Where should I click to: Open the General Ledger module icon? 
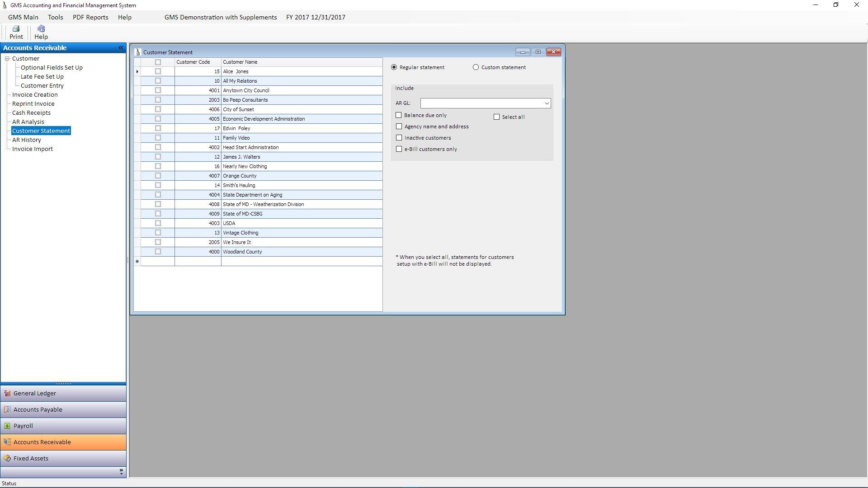7,394
